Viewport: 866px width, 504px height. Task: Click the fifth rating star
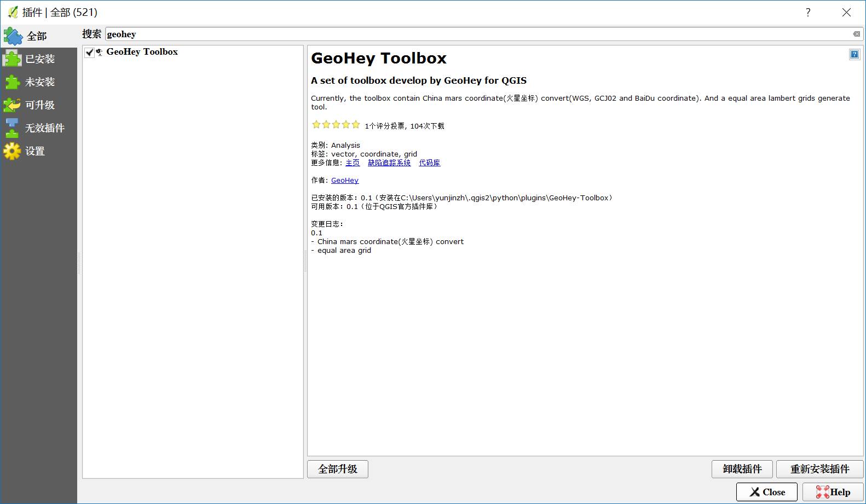click(356, 125)
